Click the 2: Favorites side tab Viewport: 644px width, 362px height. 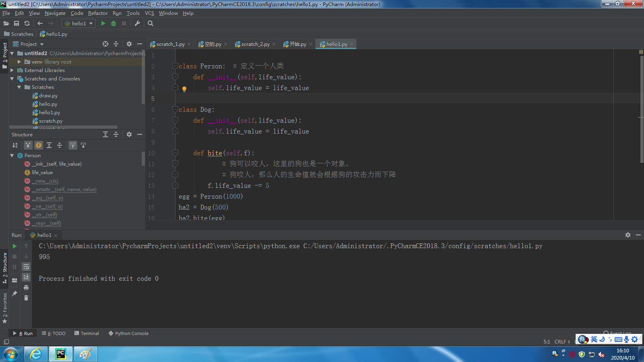(5, 308)
